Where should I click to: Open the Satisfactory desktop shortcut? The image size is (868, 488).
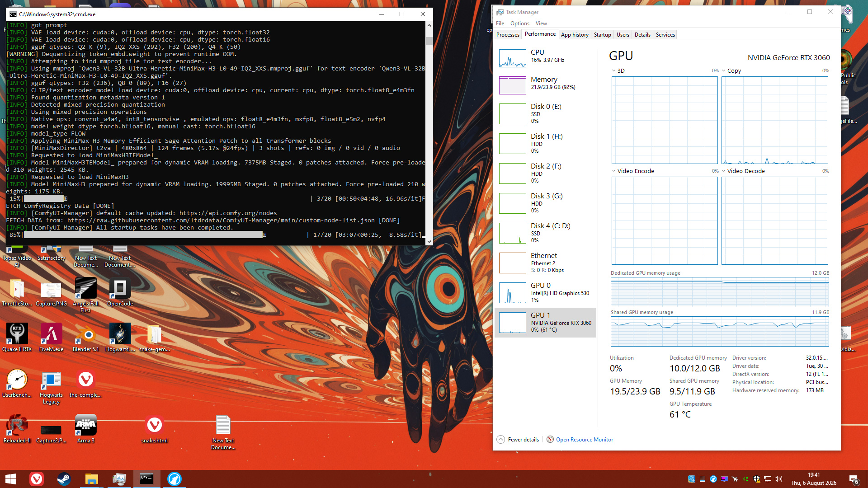click(x=52, y=254)
